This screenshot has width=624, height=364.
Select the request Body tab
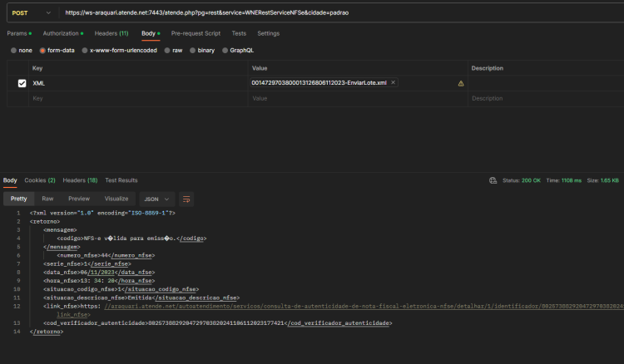point(151,33)
